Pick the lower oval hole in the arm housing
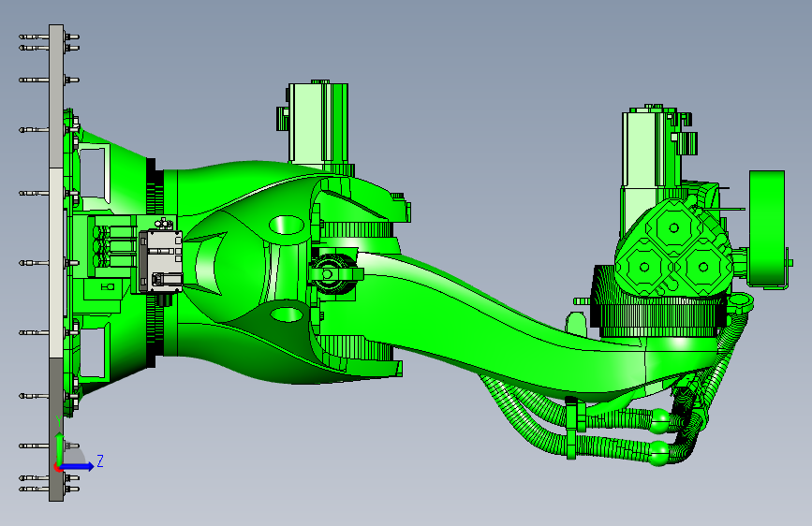This screenshot has width=812, height=526. coord(287,314)
